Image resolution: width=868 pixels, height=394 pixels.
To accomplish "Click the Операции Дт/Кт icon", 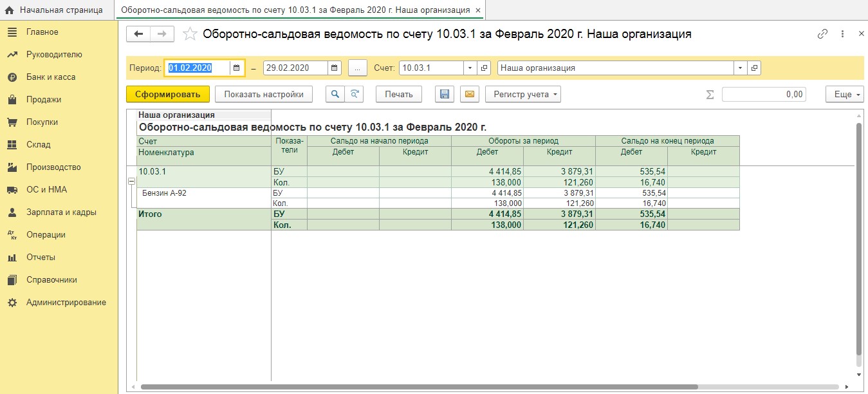I will tap(12, 235).
